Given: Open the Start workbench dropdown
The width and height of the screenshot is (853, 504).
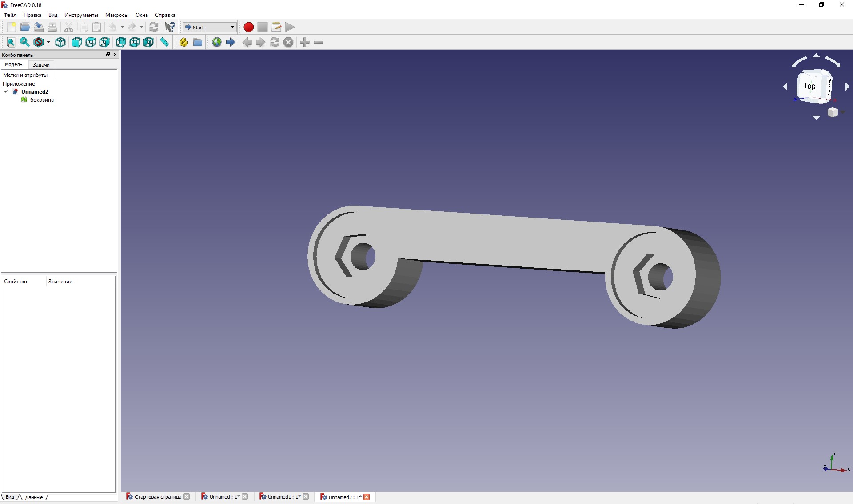Looking at the screenshot, I should (x=210, y=27).
